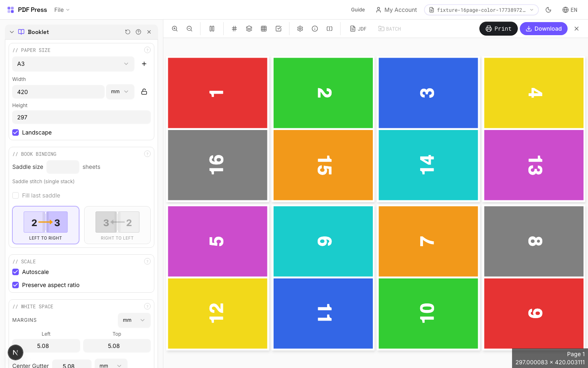Click the info icon in the toolbar

[x=315, y=29]
